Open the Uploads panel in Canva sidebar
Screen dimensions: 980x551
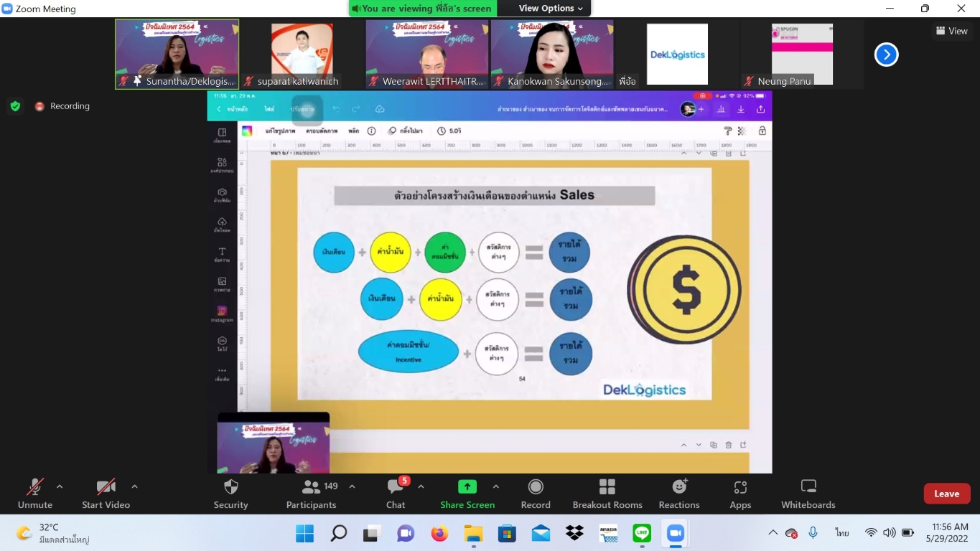[222, 225]
